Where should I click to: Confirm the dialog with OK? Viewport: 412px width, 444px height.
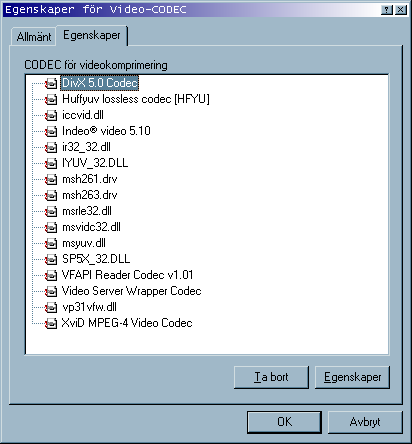tap(284, 422)
